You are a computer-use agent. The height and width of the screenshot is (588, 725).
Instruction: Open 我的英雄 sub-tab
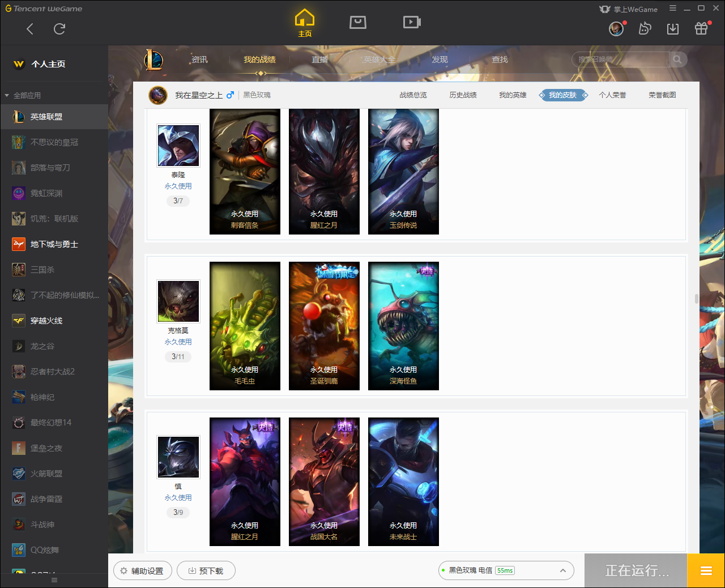513,95
